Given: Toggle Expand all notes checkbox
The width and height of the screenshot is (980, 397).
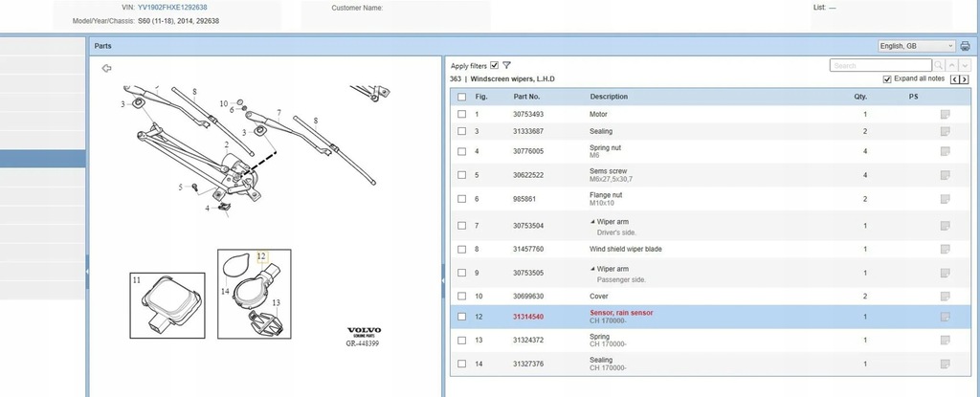Looking at the screenshot, I should pos(887,78).
